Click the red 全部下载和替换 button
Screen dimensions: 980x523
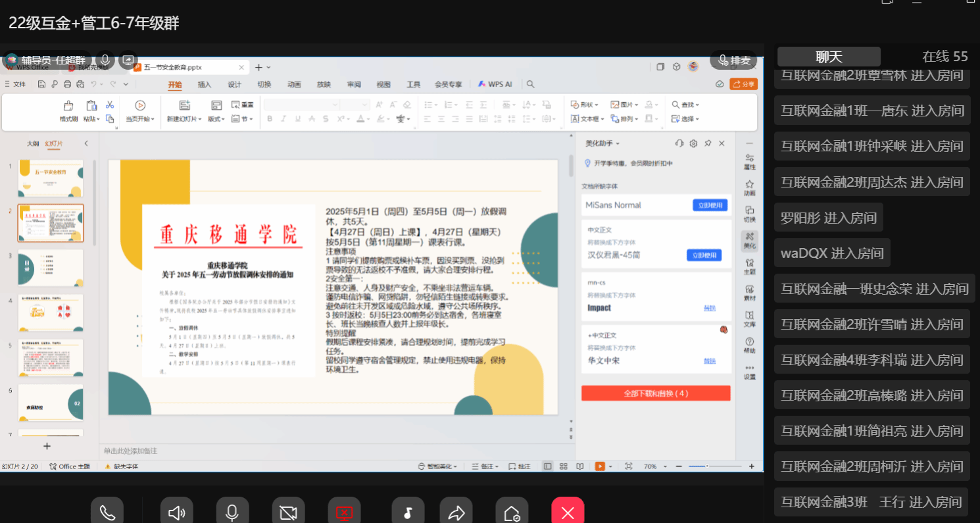click(656, 393)
